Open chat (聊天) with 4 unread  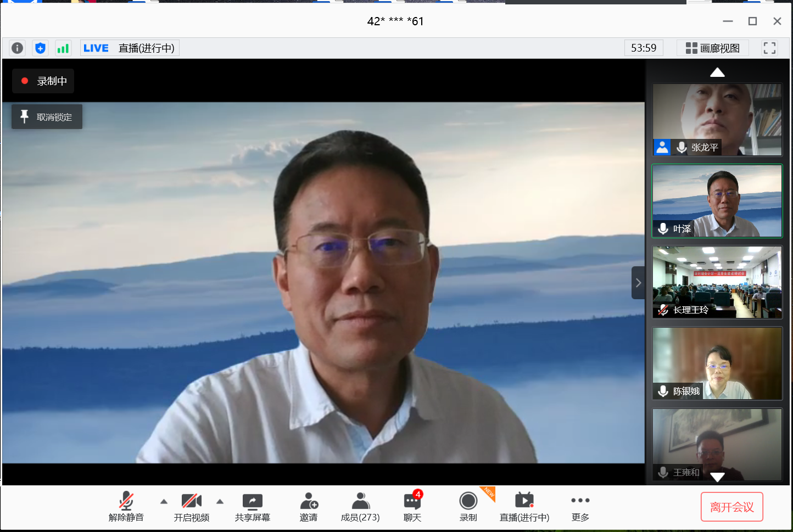click(x=412, y=507)
